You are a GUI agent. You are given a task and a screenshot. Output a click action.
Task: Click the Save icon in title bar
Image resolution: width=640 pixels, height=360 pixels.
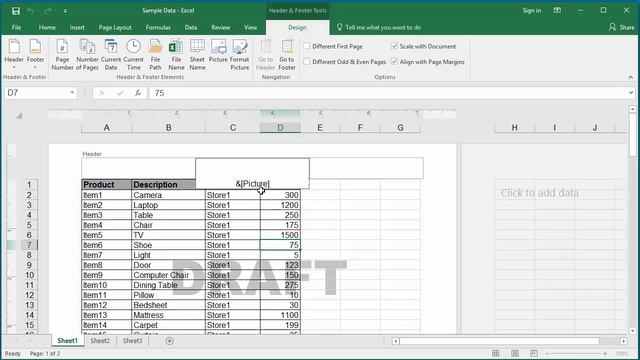click(x=16, y=11)
